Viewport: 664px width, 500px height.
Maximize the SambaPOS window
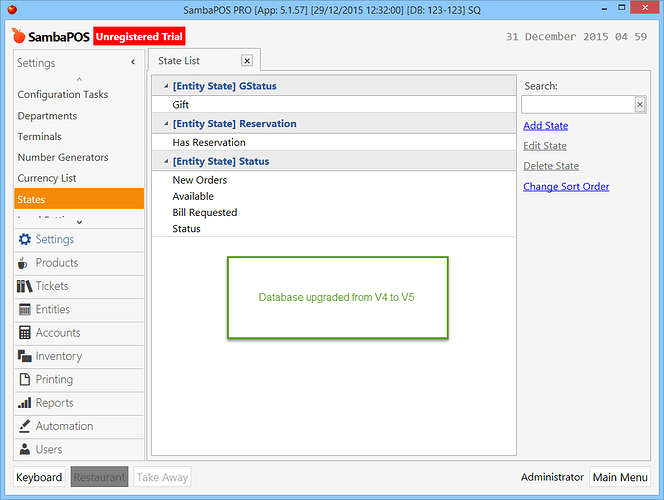coord(621,8)
